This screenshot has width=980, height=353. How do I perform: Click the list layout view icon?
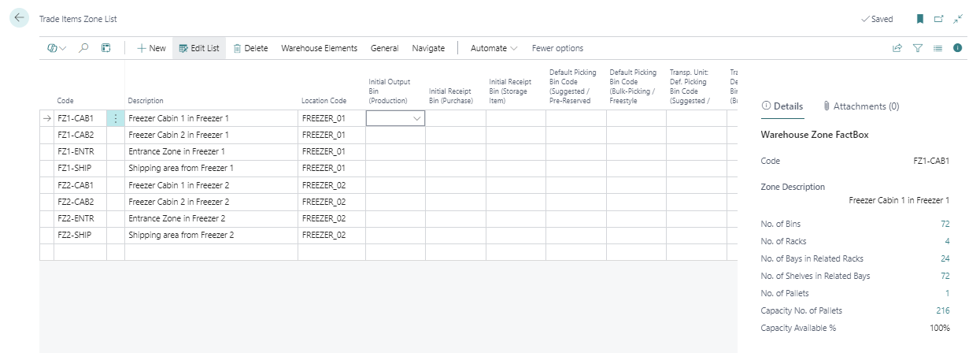point(937,48)
